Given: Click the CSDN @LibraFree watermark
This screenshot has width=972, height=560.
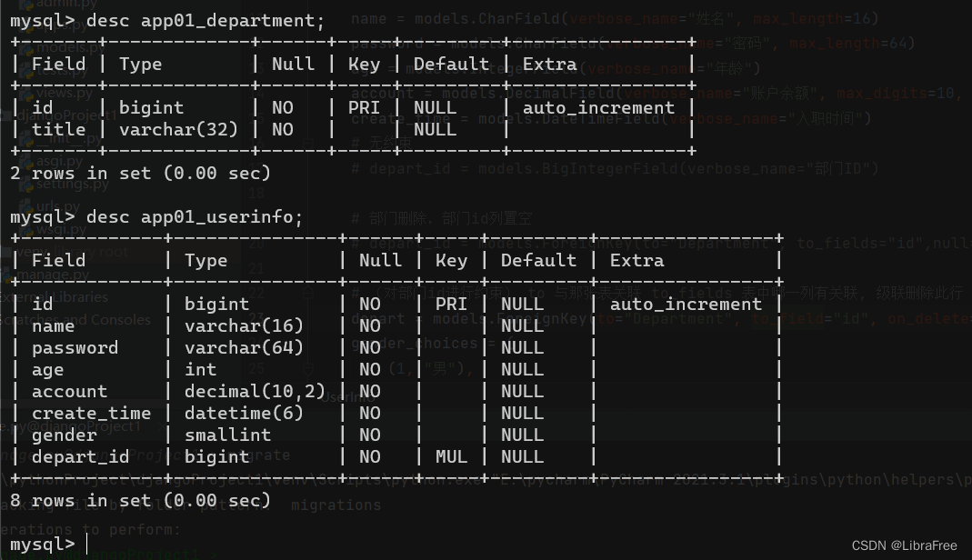Looking at the screenshot, I should pos(904,545).
